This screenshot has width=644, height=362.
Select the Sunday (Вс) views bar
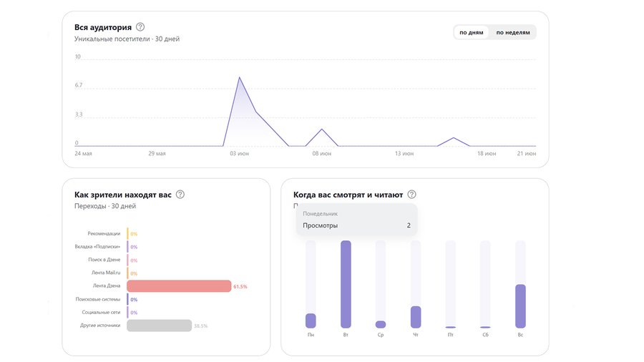coord(520,305)
